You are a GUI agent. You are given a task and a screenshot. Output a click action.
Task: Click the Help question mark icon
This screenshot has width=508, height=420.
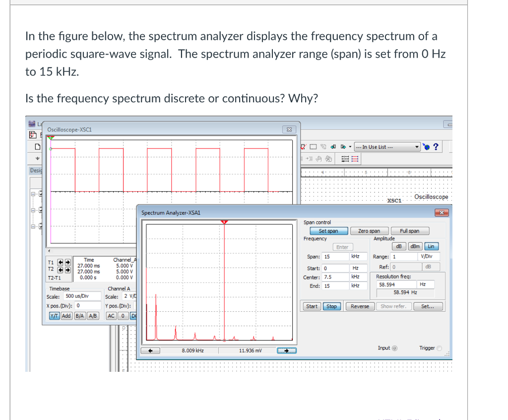click(437, 146)
